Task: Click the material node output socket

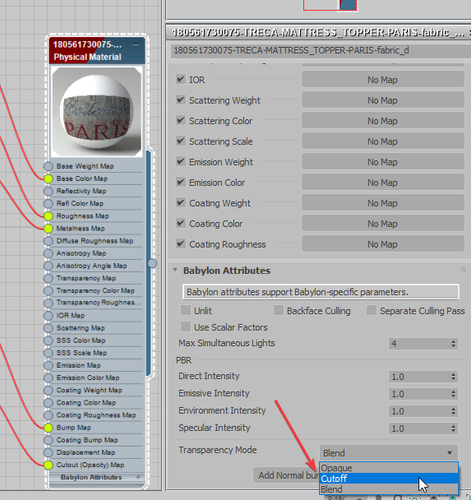Action: [152, 263]
